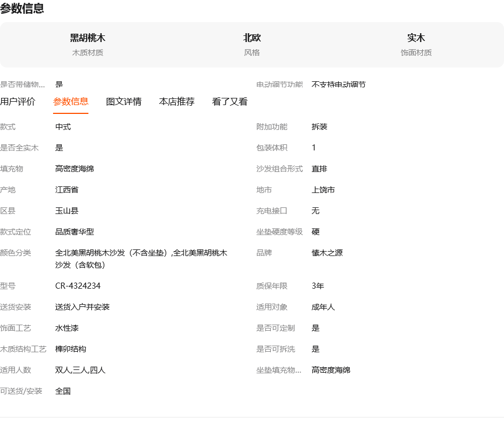
Task: Click the 玉山县 district value
Action: 67,211
